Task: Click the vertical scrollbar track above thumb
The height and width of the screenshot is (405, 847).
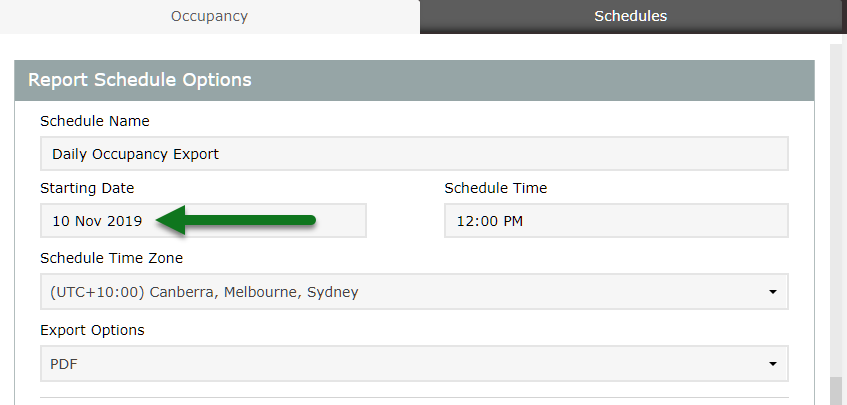Action: coord(836,200)
